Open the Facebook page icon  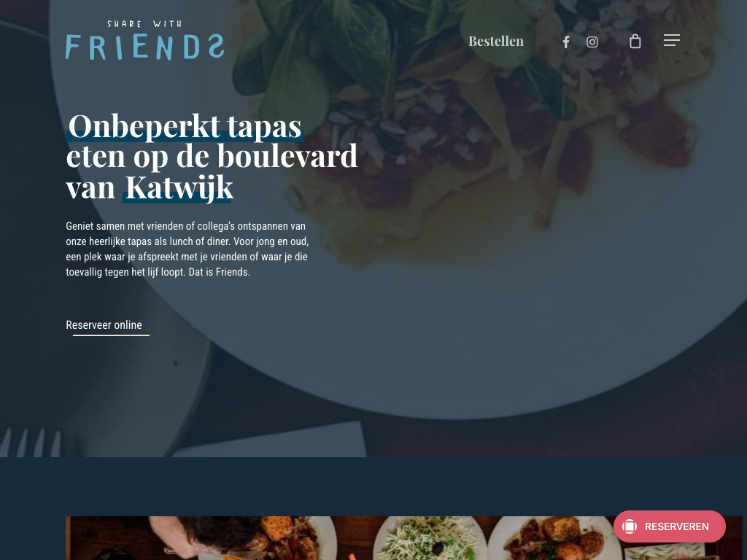click(x=565, y=42)
